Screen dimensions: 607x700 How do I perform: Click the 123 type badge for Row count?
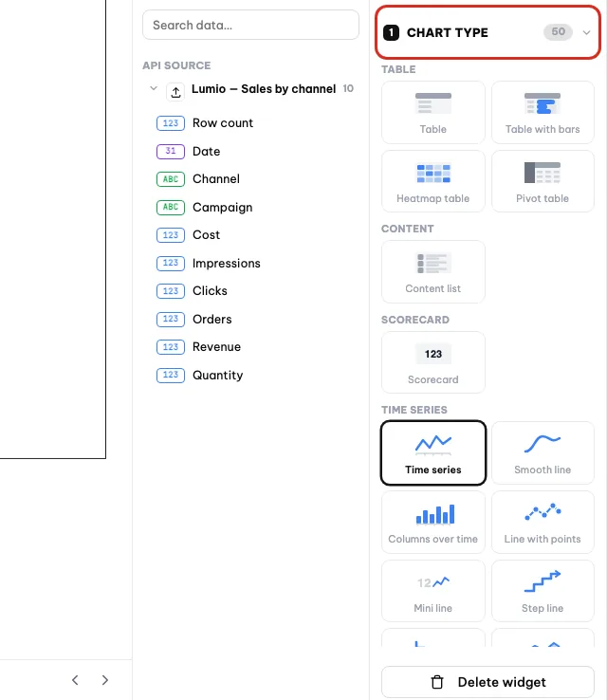171,123
